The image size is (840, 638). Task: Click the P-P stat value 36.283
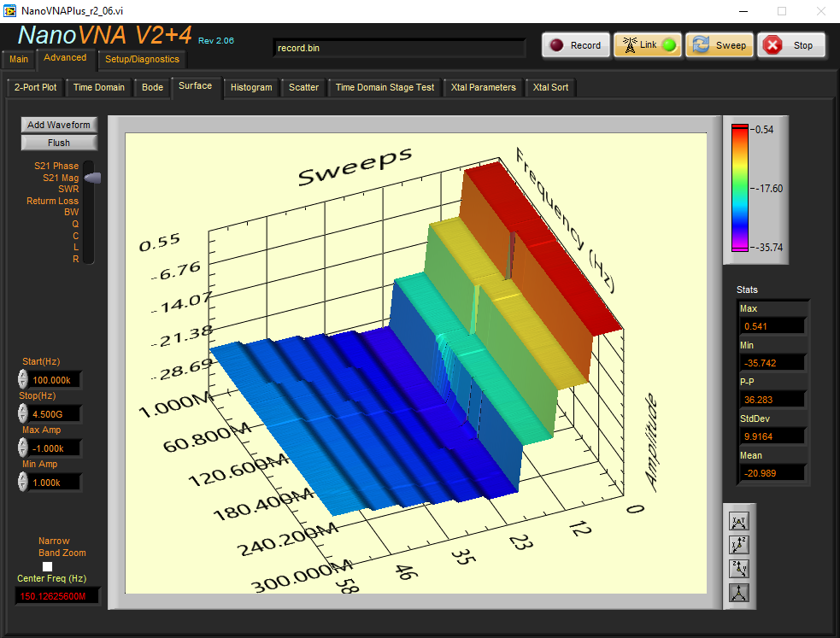point(772,400)
